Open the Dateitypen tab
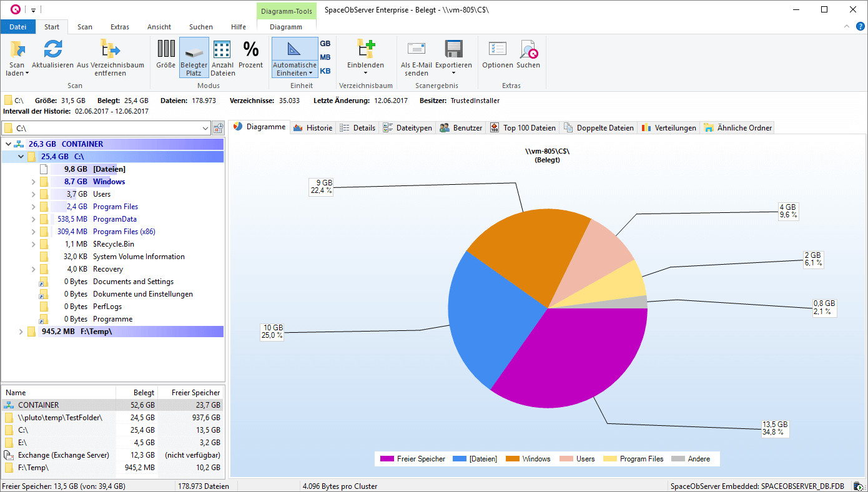The width and height of the screenshot is (868, 492). coord(408,127)
